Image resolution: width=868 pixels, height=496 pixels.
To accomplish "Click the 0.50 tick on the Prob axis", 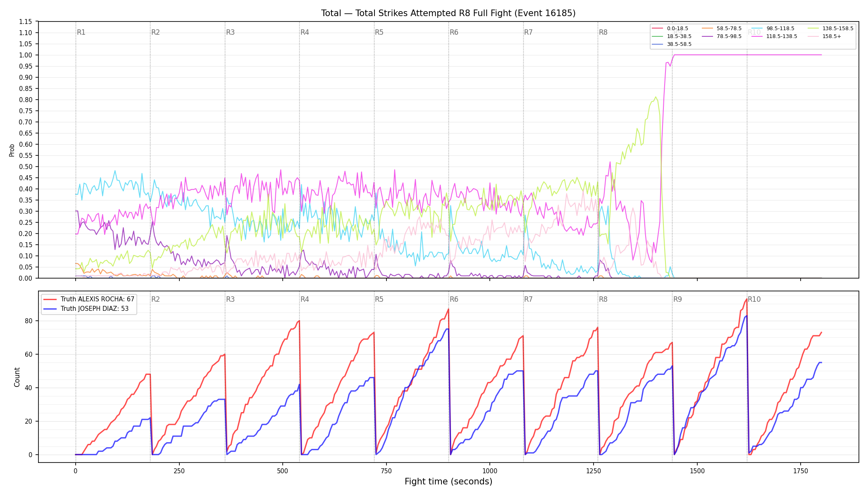I will (x=25, y=167).
